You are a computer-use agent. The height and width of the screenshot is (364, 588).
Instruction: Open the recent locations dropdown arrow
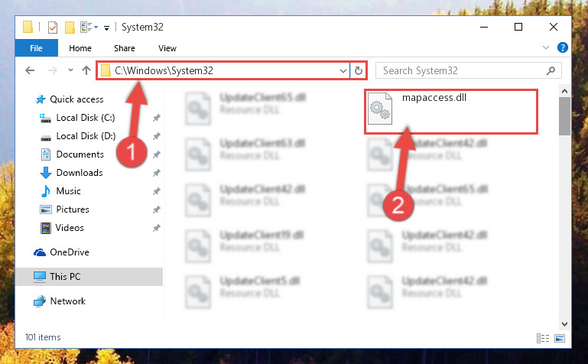tap(70, 70)
